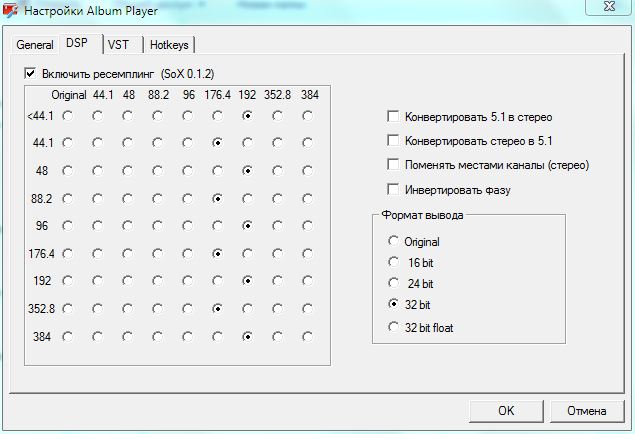Set 352.8 row to Original
Screen dimensions: 635x434
click(68, 309)
